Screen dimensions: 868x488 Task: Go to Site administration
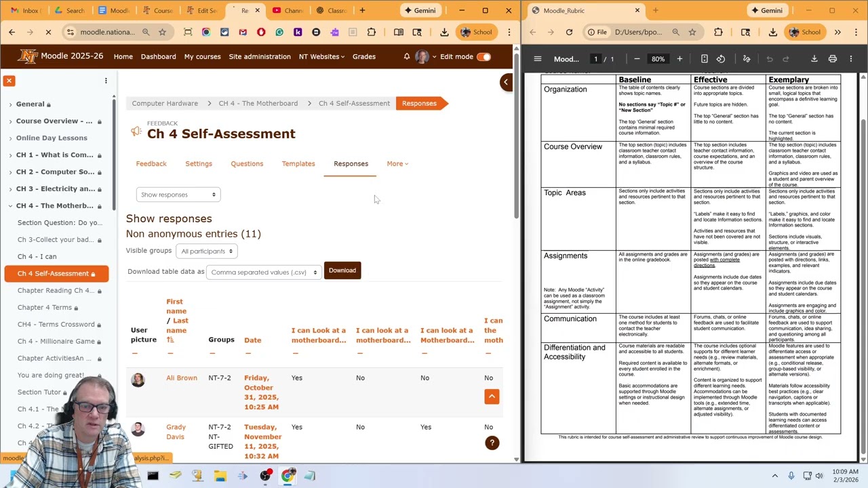click(x=260, y=56)
